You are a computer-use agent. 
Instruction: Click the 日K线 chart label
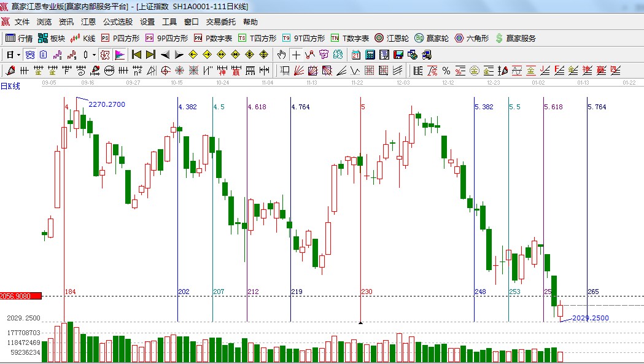click(x=10, y=86)
